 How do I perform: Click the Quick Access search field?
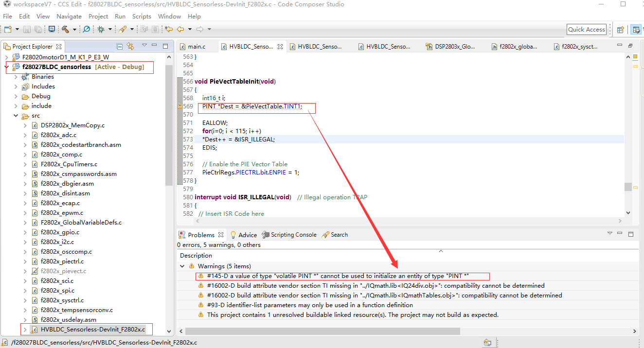point(587,30)
